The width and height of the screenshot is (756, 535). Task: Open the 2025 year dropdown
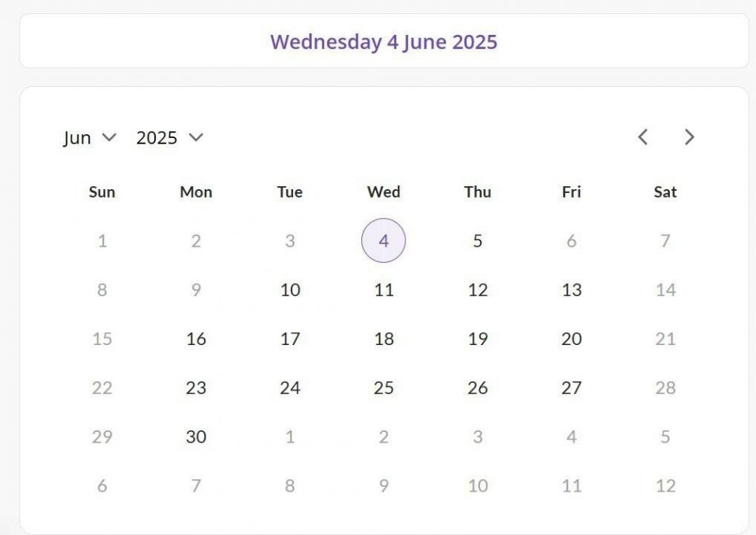[170, 138]
